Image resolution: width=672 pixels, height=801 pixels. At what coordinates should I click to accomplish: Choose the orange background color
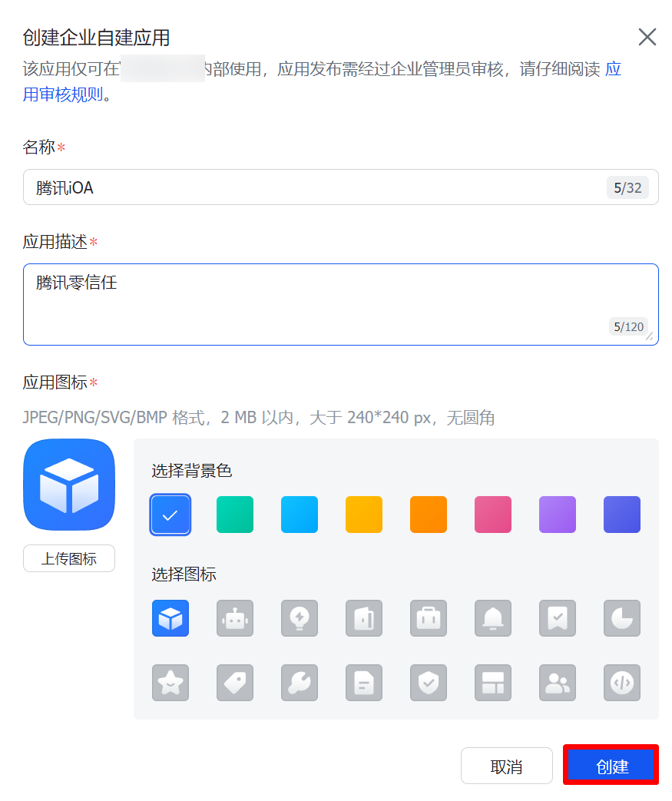coord(429,515)
